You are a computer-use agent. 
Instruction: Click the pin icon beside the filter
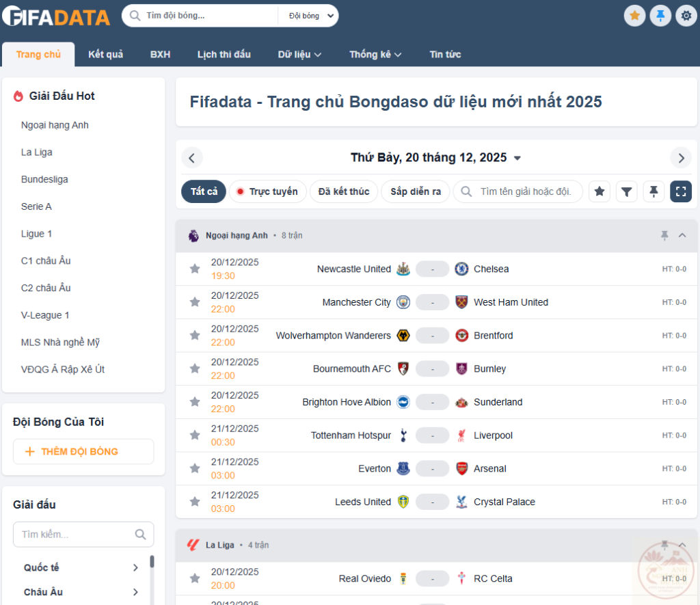pyautogui.click(x=654, y=191)
